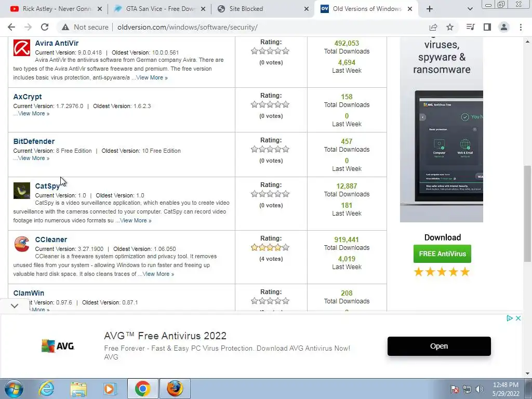Open Firefox from the taskbar

(175, 389)
